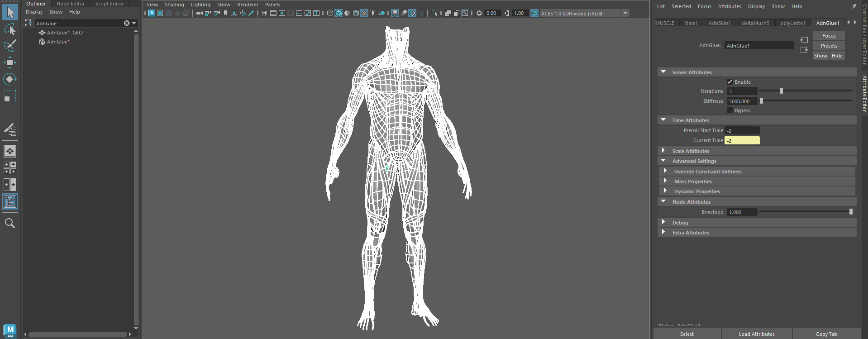Click the Load Attributes button
The image size is (868, 339).
click(x=757, y=334)
